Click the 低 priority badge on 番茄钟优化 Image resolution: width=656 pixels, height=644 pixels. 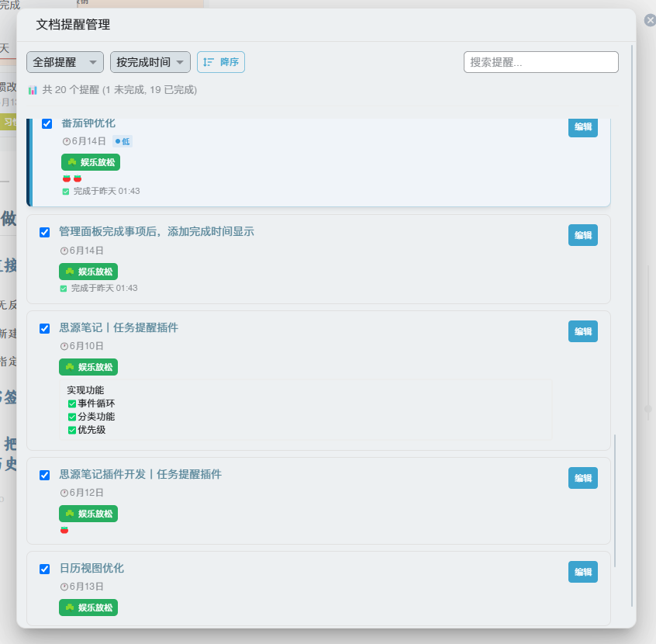(x=123, y=141)
